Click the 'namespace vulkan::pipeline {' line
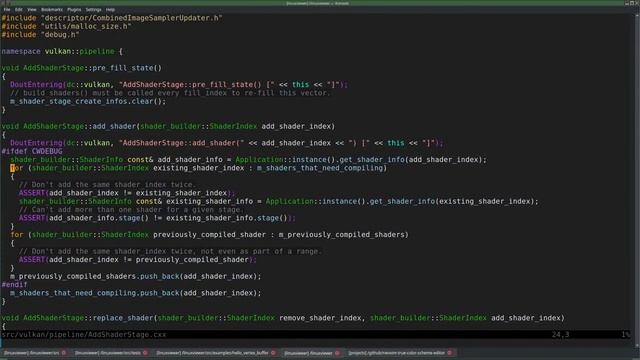The height and width of the screenshot is (360, 640). click(x=62, y=51)
